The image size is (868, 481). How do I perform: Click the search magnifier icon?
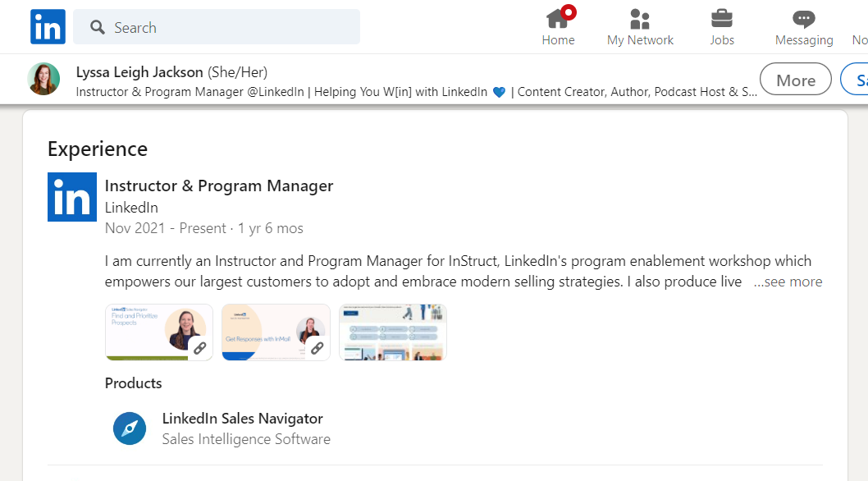pos(98,28)
